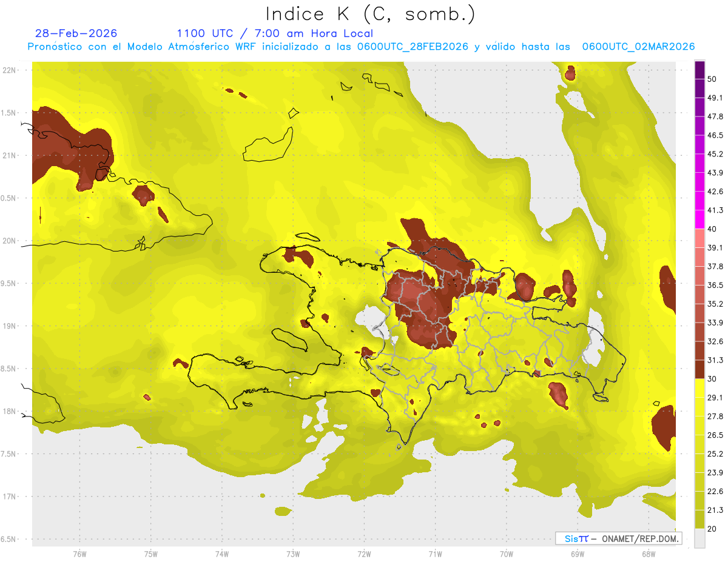
Task: Click the '30' color scale label
Action: click(713, 379)
